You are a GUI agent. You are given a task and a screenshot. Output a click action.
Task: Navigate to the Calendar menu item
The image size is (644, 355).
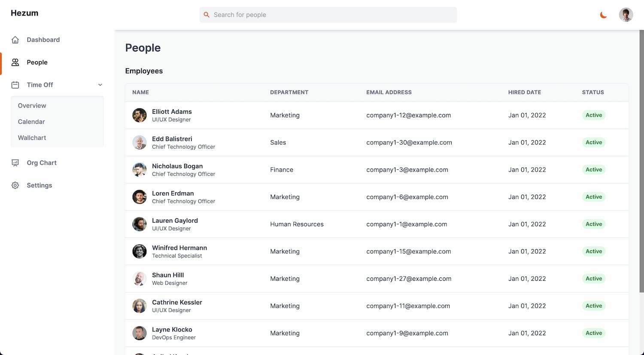(31, 121)
